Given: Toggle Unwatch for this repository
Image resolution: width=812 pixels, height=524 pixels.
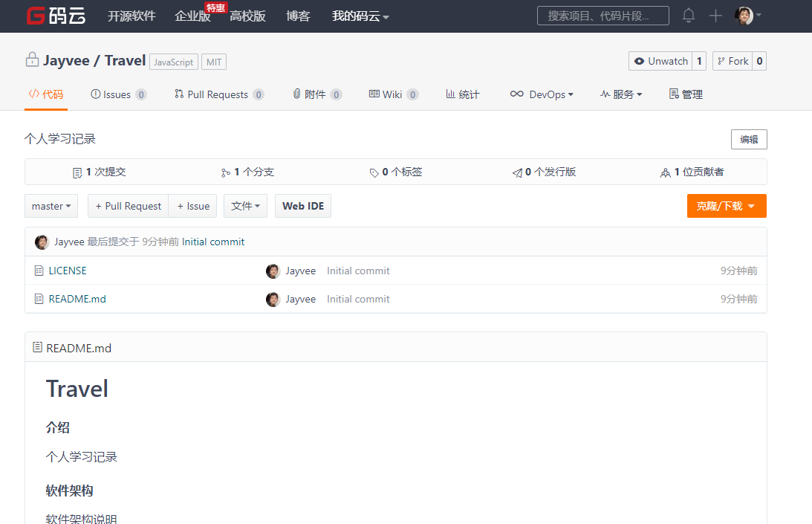Looking at the screenshot, I should tap(660, 61).
